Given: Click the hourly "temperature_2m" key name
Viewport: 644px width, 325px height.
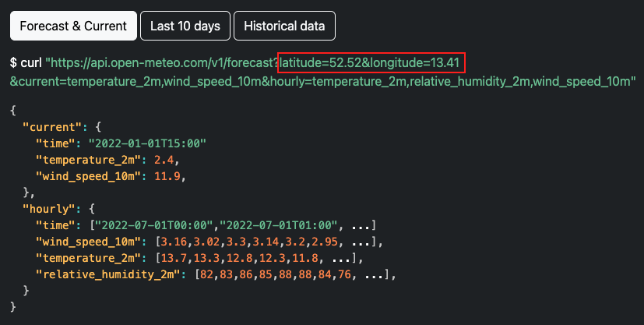Looking at the screenshot, I should 88,258.
